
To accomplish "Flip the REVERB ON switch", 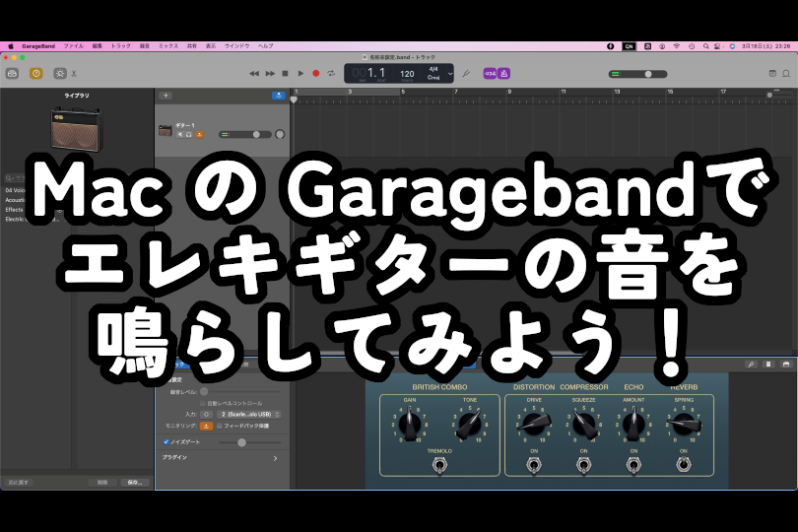I will click(684, 465).
